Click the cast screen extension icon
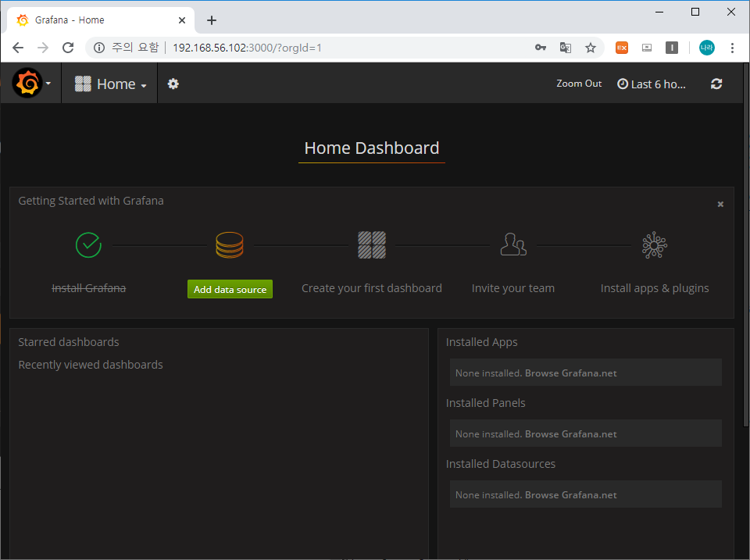This screenshot has width=750, height=560. pyautogui.click(x=647, y=48)
